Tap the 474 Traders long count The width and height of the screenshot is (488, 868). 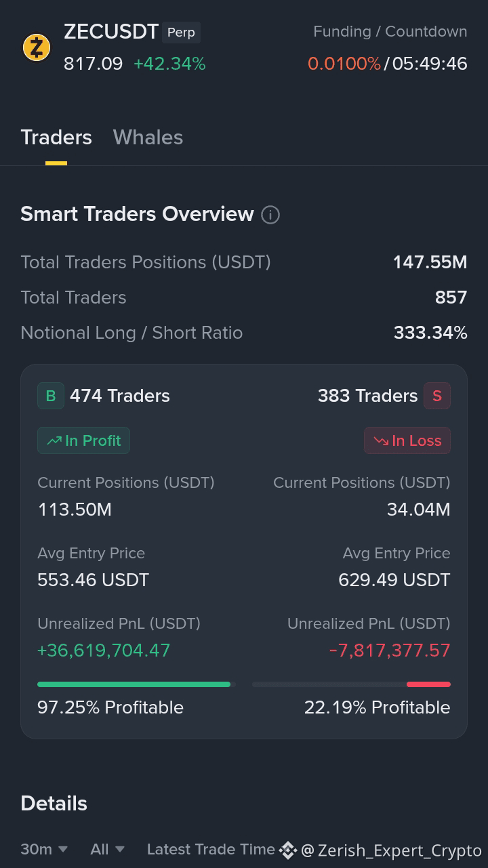[x=120, y=396]
